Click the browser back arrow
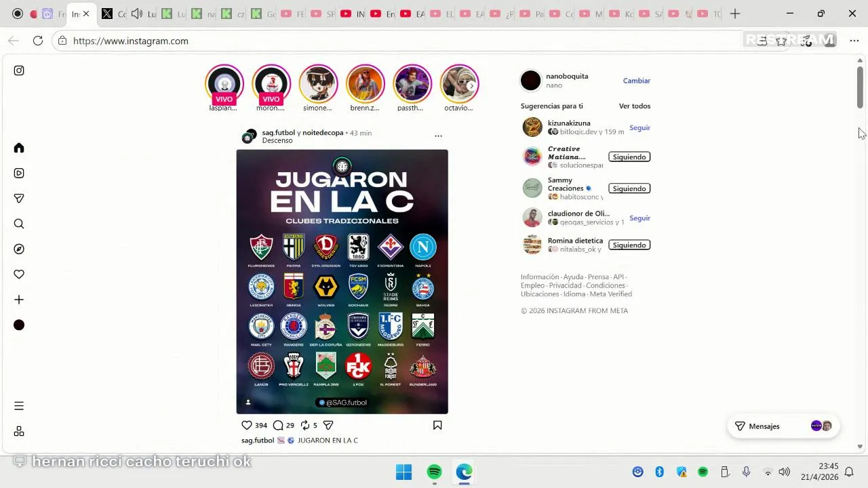 pyautogui.click(x=14, y=41)
